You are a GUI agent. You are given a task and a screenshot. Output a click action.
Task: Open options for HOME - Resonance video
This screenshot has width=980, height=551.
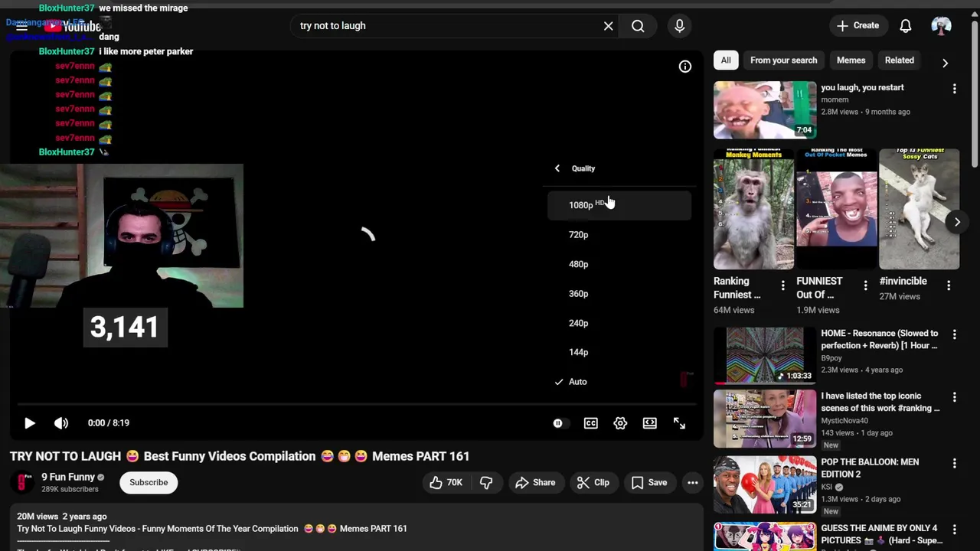click(954, 335)
